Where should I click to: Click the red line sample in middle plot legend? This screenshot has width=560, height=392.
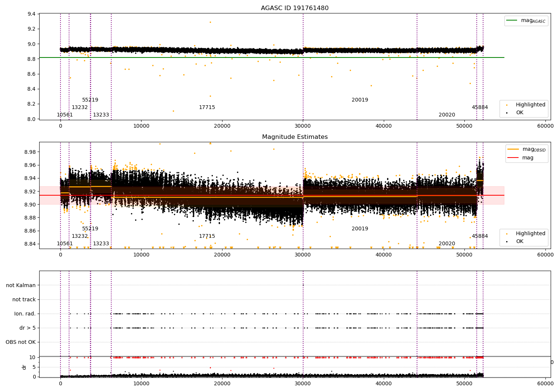[514, 158]
